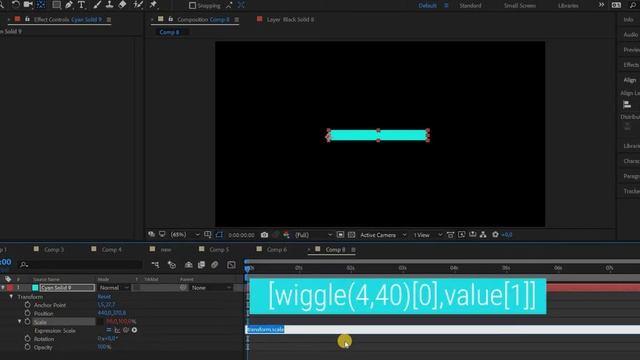
Task: Switch to Standard workspace
Action: tap(470, 6)
